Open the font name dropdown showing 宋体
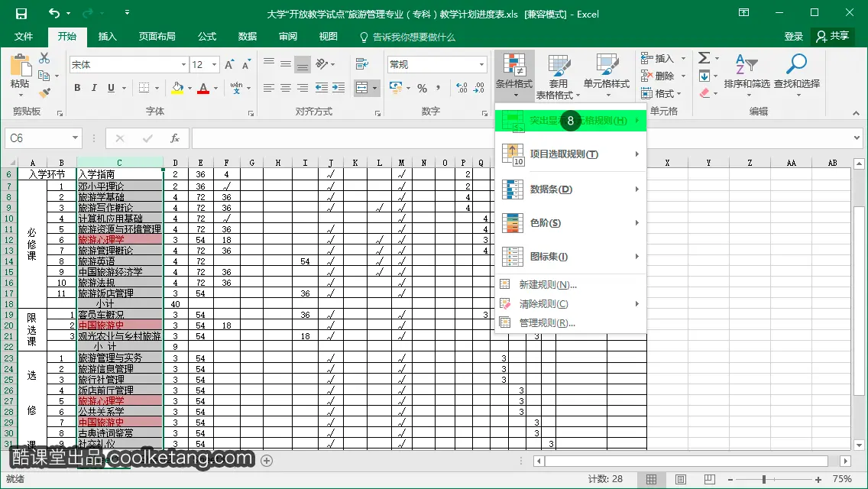The width and height of the screenshot is (868, 489). pyautogui.click(x=184, y=65)
